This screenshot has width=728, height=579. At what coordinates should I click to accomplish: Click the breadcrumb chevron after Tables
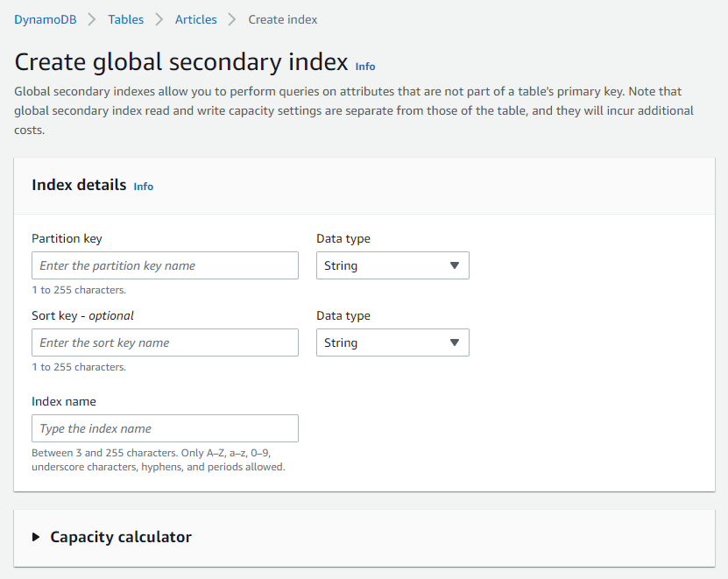pos(159,19)
